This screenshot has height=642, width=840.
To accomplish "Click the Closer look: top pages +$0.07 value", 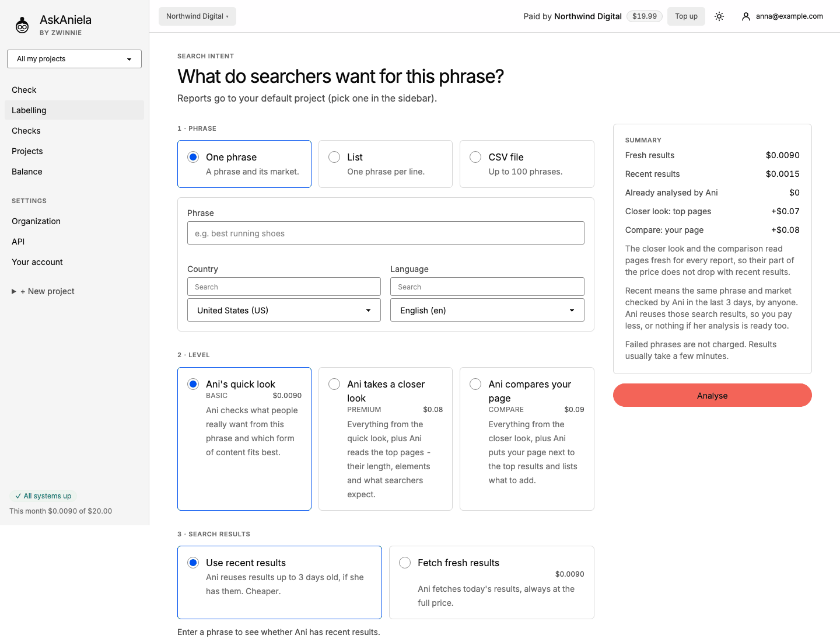I will tap(785, 211).
